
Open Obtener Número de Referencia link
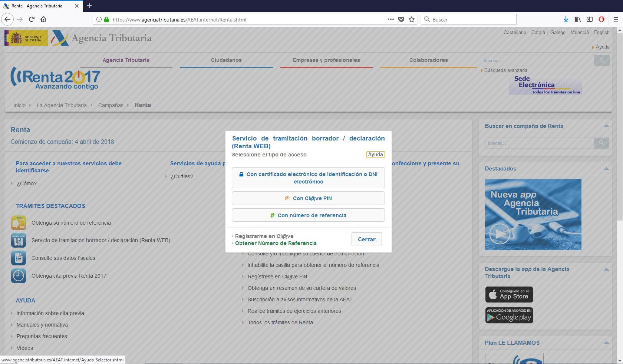[276, 243]
